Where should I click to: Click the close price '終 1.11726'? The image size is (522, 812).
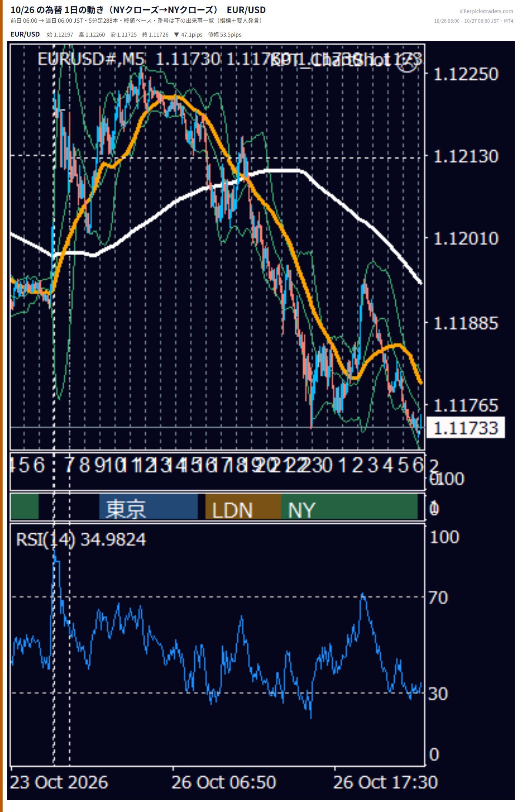point(155,35)
